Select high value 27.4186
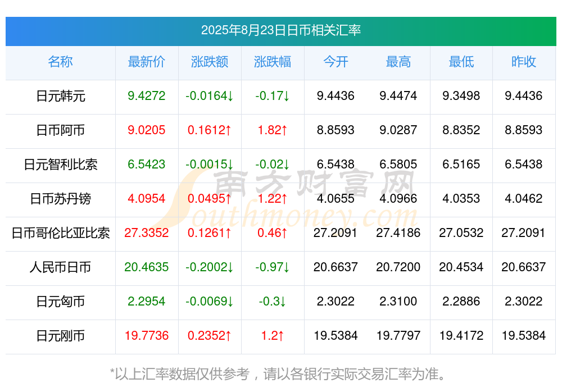Screen dimensions: 562x392 pyautogui.click(x=398, y=233)
